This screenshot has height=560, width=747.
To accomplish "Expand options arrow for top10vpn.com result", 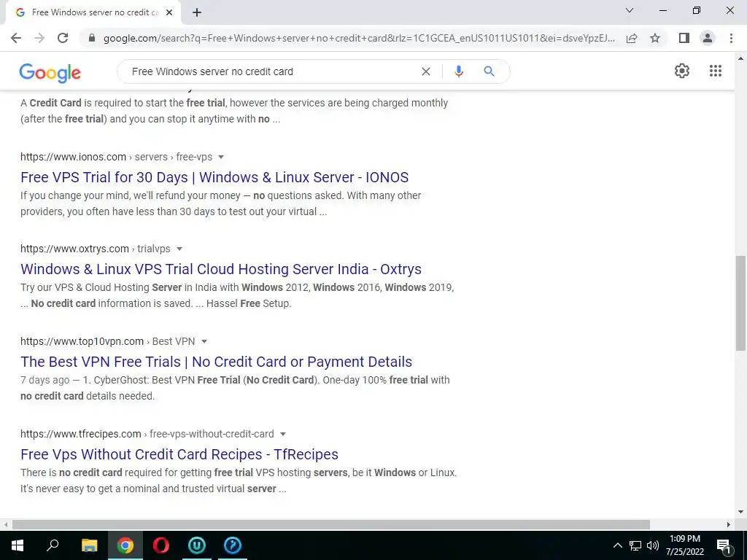I will [204, 341].
